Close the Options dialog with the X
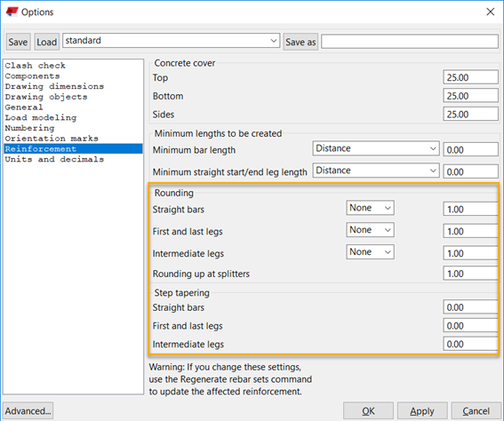 tap(490, 12)
